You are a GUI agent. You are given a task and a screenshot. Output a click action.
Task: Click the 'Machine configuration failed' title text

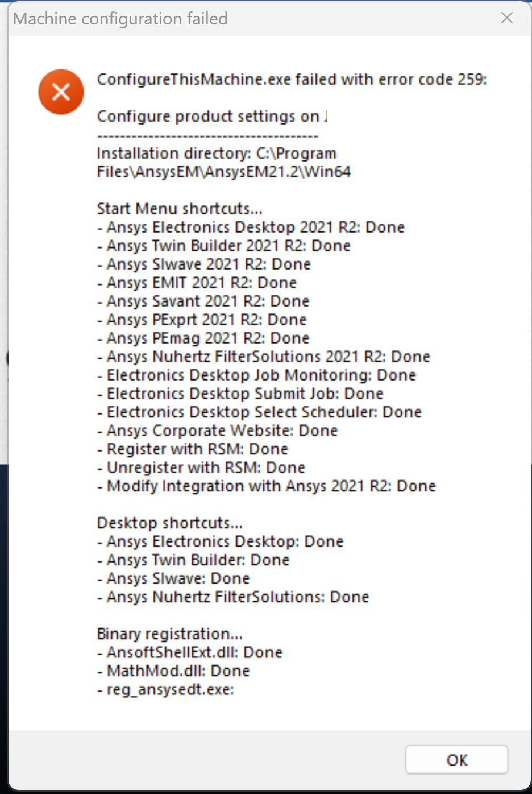pyautogui.click(x=120, y=19)
